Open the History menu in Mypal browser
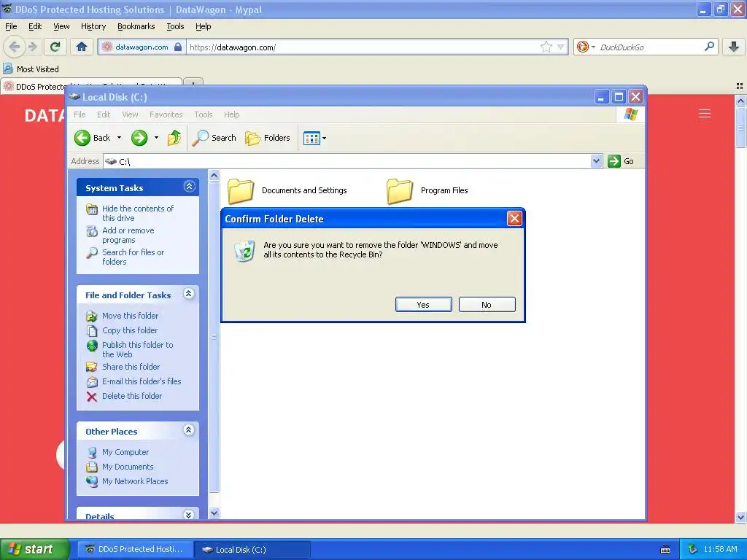 [93, 26]
